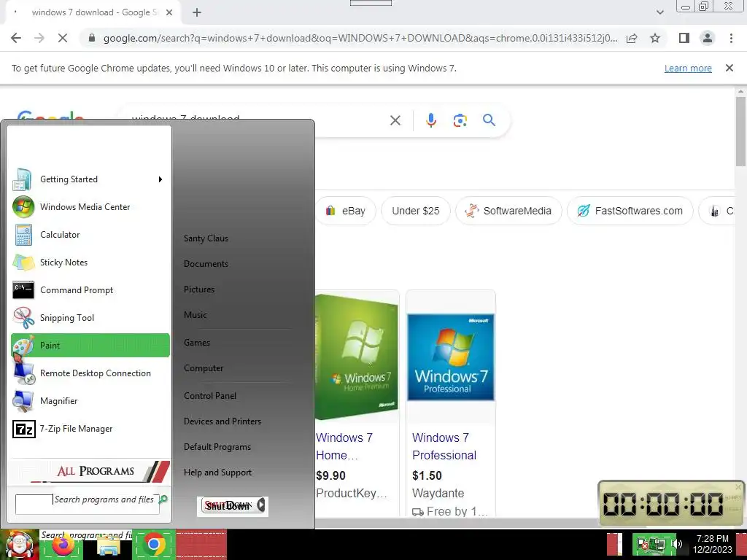Filter results by eBay chip
This screenshot has width=747, height=560.
click(346, 211)
